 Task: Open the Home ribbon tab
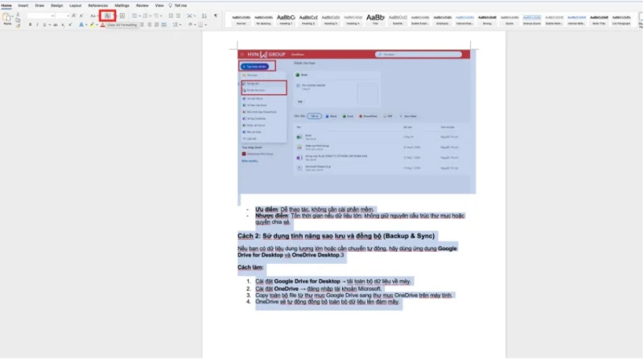[6, 6]
